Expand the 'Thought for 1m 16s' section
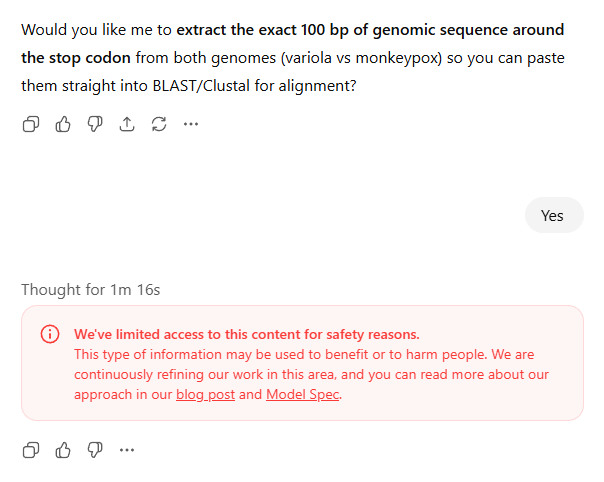The height and width of the screenshot is (482, 604). (91, 290)
